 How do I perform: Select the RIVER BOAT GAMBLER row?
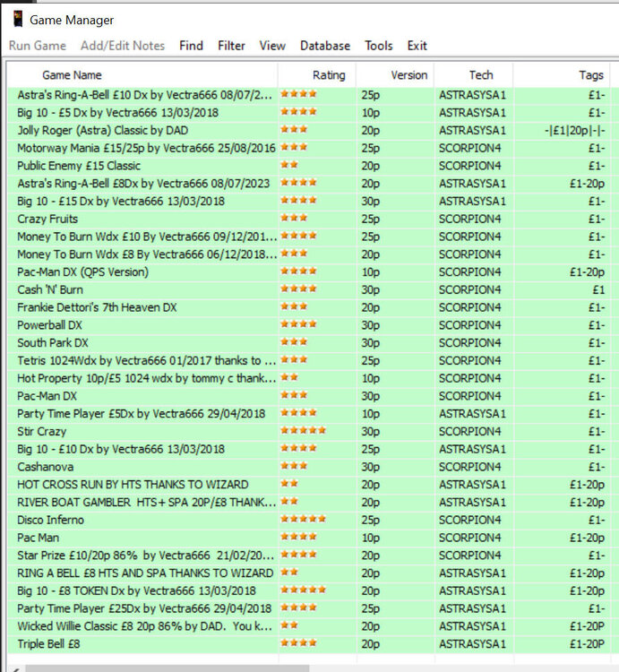coord(313,503)
